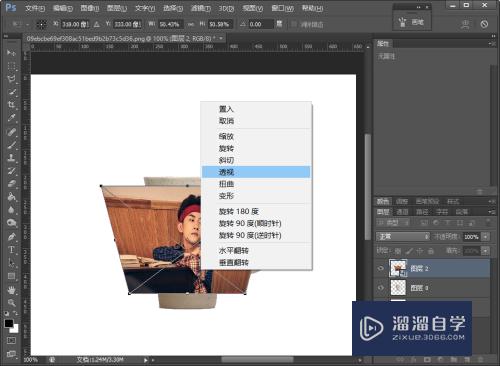Select the Paint Bucket tool
Viewport: 500px width, 366px height.
pyautogui.click(x=11, y=197)
